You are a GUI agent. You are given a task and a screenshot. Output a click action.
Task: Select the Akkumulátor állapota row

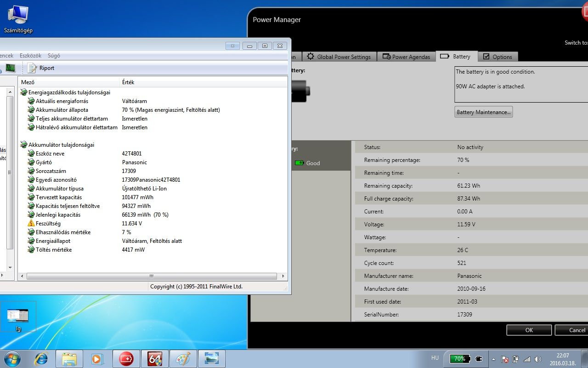[153, 110]
